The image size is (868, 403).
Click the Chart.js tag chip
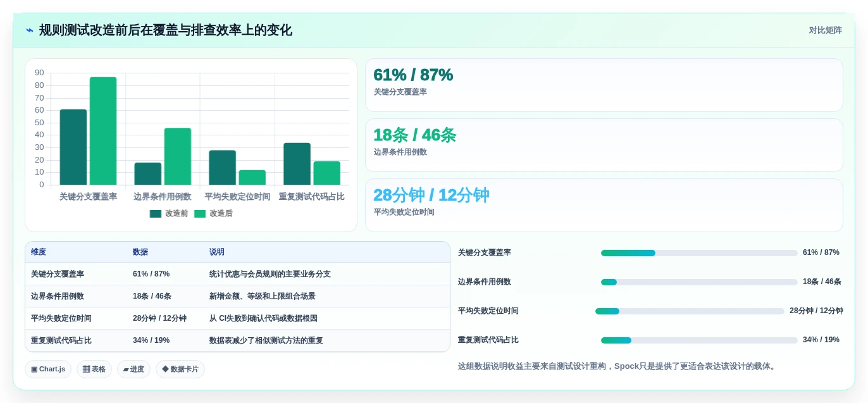[x=48, y=369]
